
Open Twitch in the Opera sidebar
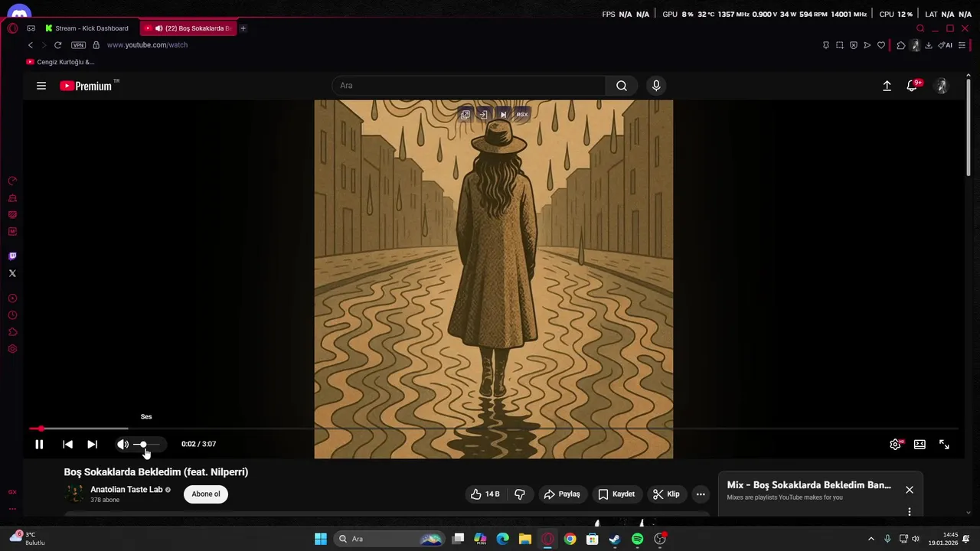[12, 256]
